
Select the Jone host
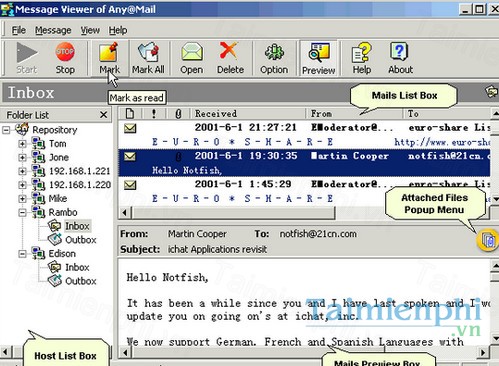tap(59, 157)
